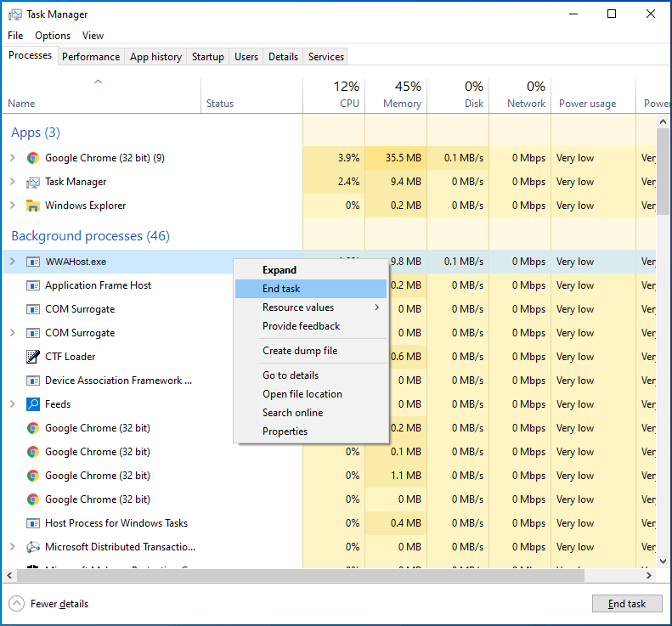Expand the Microsoft Distributed Transaction row
Image resolution: width=672 pixels, height=626 pixels.
pos(13,547)
